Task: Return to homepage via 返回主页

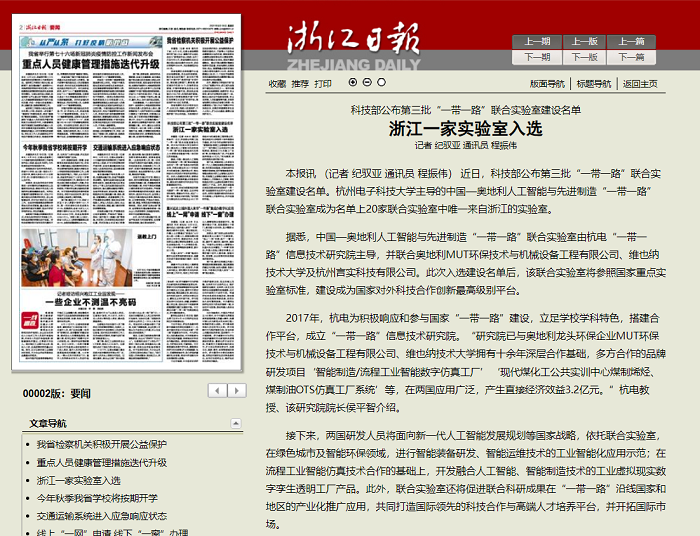Action: point(640,83)
